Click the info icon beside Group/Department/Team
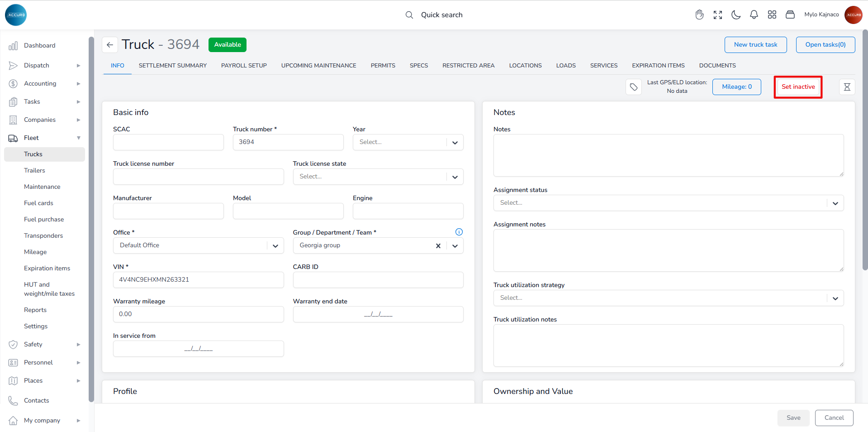The width and height of the screenshot is (868, 432). (459, 232)
